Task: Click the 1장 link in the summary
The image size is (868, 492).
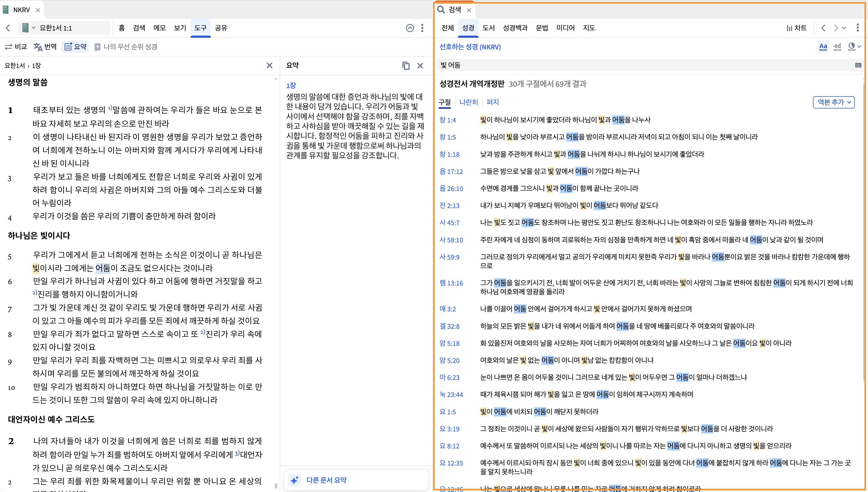Action: (291, 86)
